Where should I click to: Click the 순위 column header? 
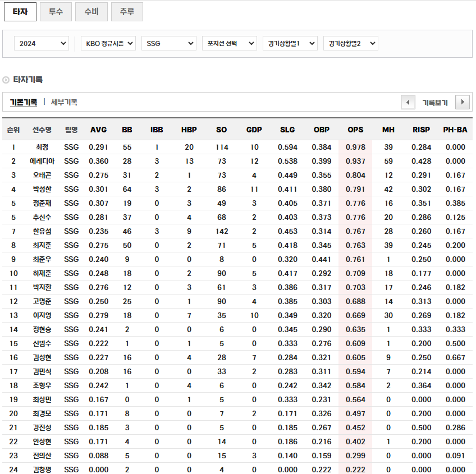click(13, 130)
